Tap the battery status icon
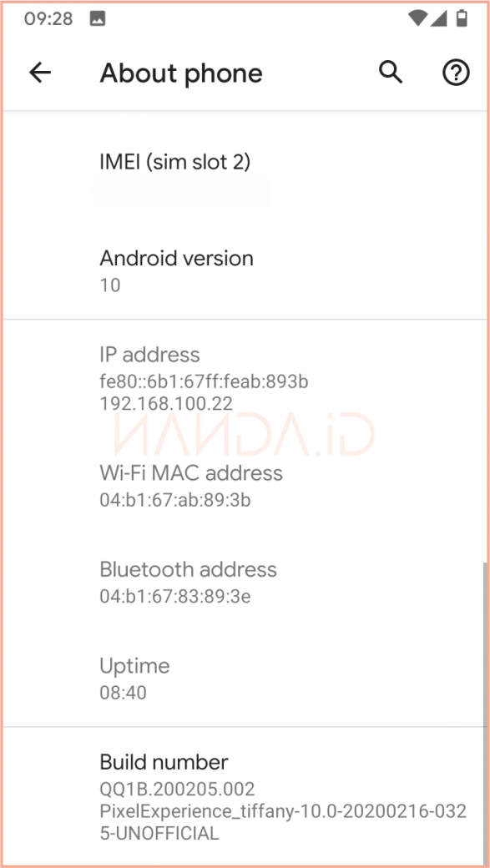Viewport: 490px width, 868px height. point(461,19)
